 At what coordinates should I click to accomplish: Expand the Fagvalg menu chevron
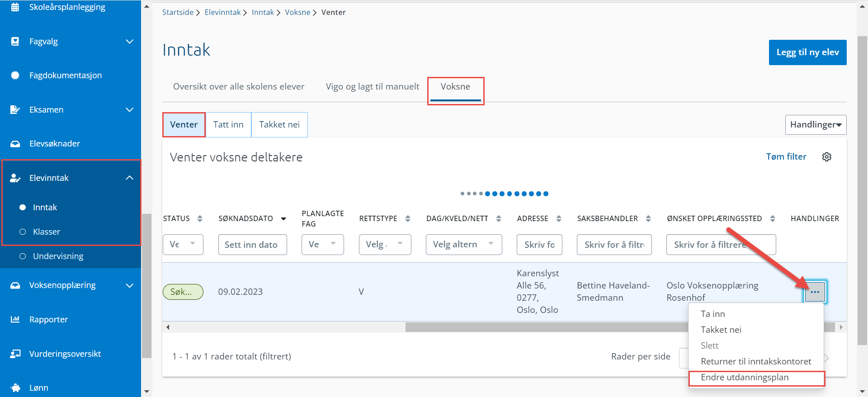point(130,42)
